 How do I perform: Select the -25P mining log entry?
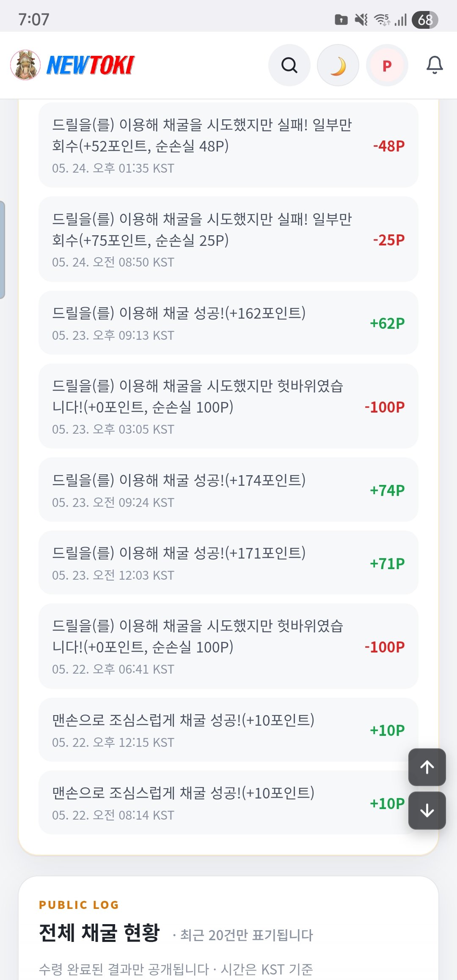228,239
